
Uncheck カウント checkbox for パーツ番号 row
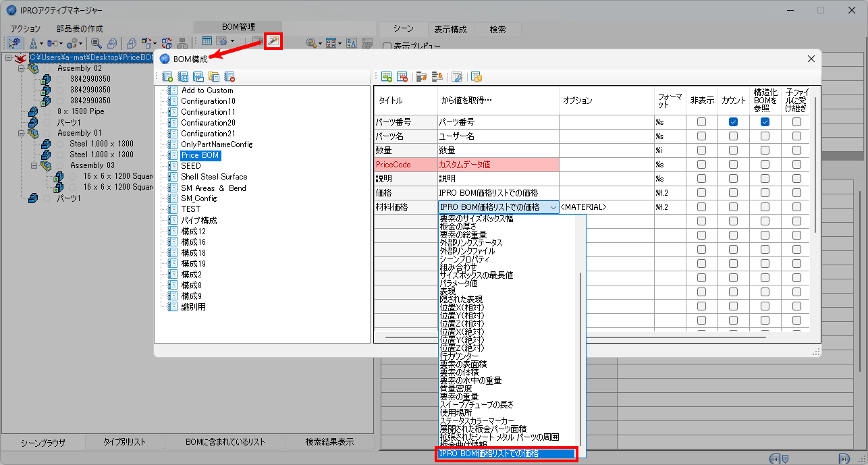click(733, 122)
